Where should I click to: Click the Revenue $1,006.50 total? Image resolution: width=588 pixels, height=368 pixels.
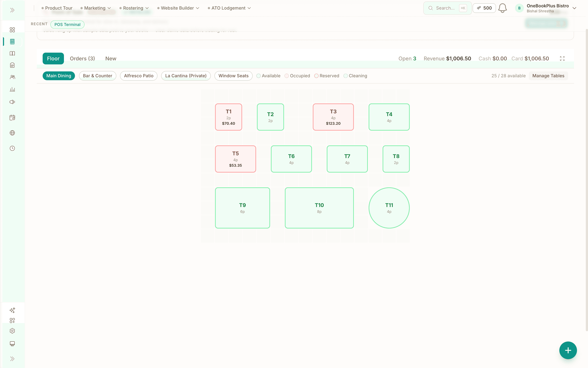click(x=447, y=58)
